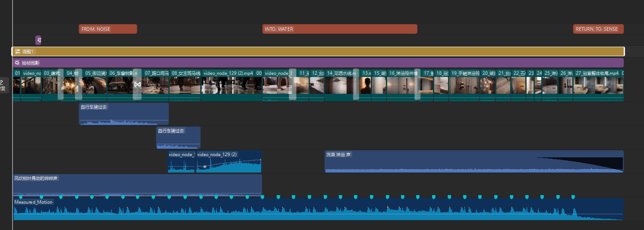Select the first 自行车骑过去 audio clip
The width and height of the screenshot is (644, 230).
[x=124, y=114]
